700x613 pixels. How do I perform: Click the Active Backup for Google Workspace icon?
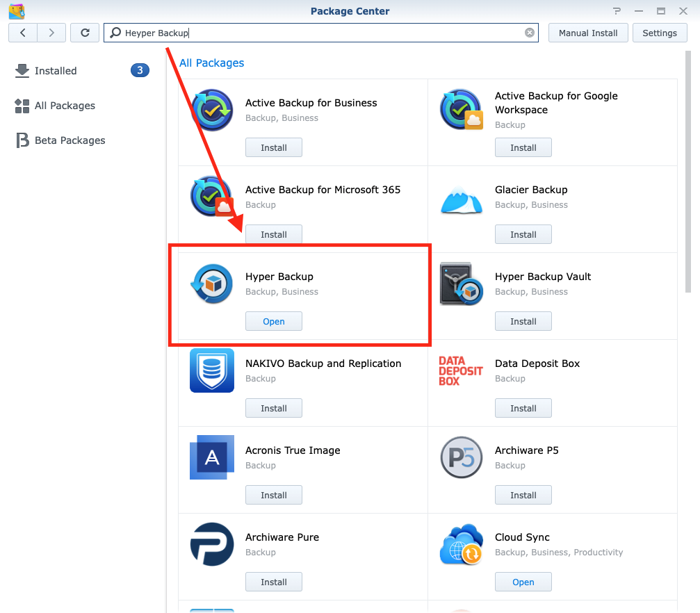click(x=461, y=110)
